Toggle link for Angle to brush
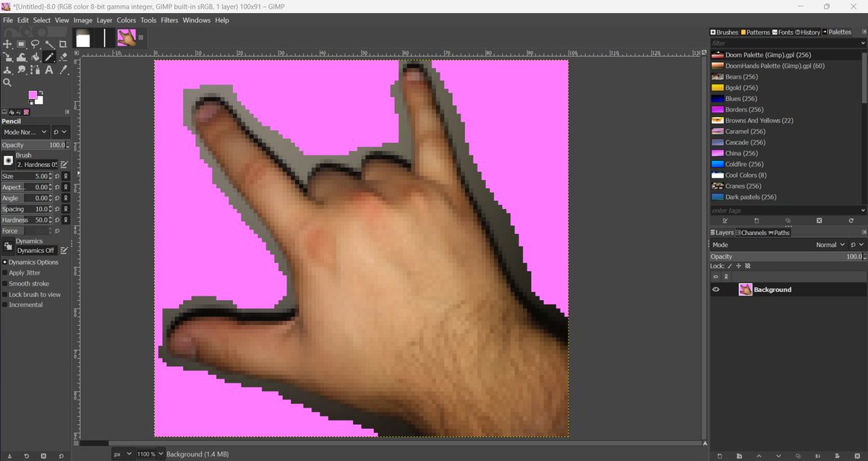 (x=65, y=198)
